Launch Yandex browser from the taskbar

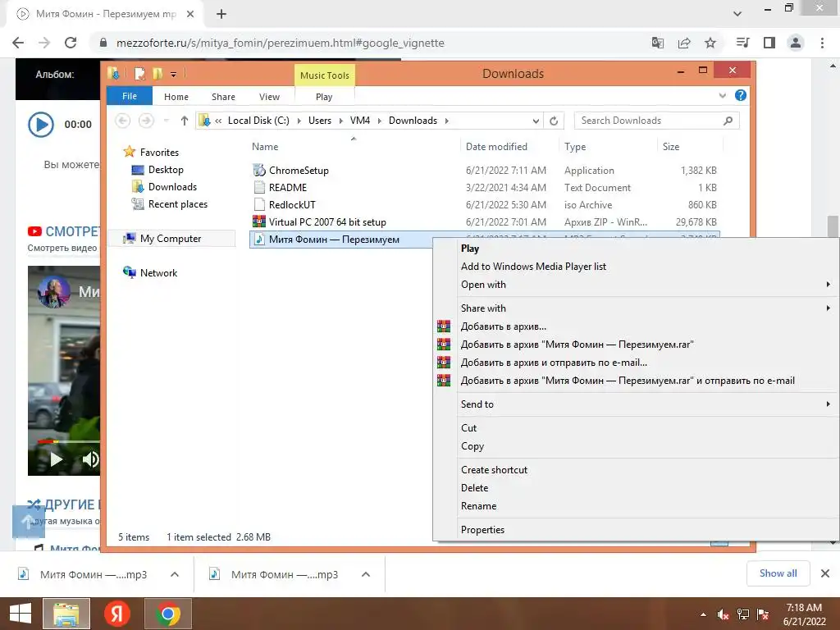click(116, 614)
